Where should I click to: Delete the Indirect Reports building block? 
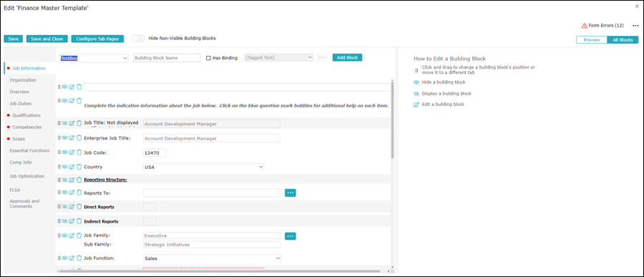[79, 221]
